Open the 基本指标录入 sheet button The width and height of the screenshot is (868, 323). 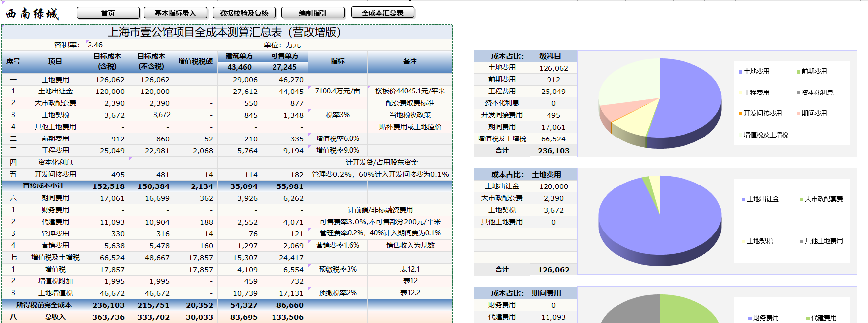click(x=176, y=13)
